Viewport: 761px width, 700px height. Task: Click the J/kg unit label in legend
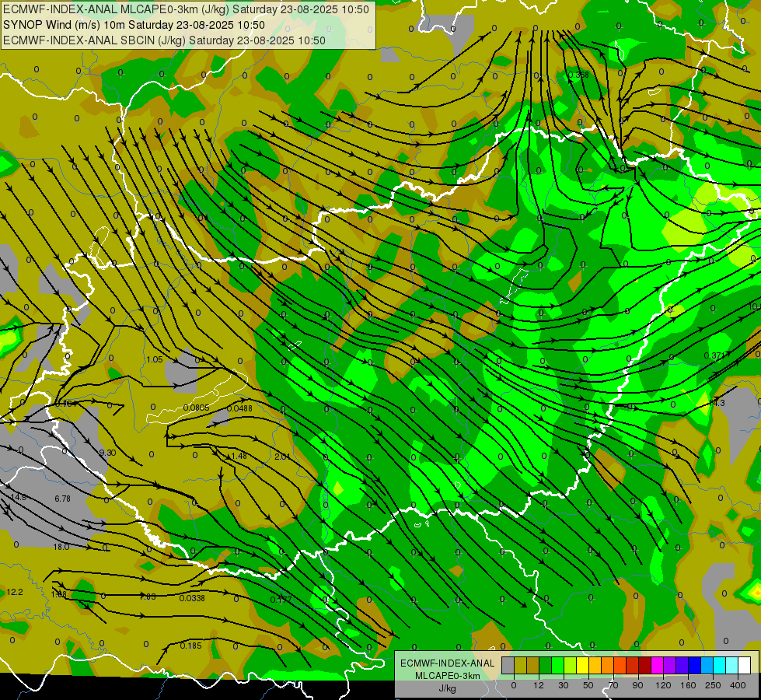coord(448,688)
